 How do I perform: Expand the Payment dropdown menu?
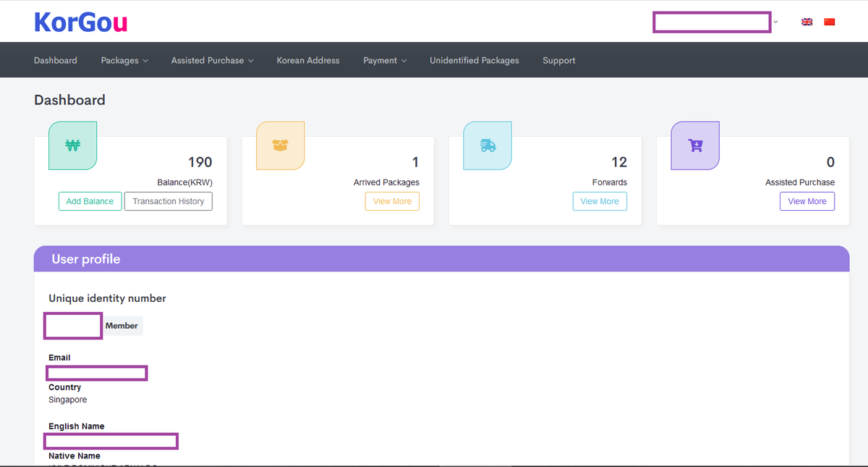(385, 61)
